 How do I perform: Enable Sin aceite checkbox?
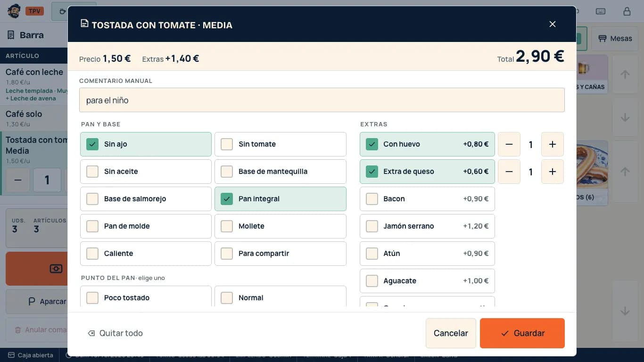(x=146, y=172)
